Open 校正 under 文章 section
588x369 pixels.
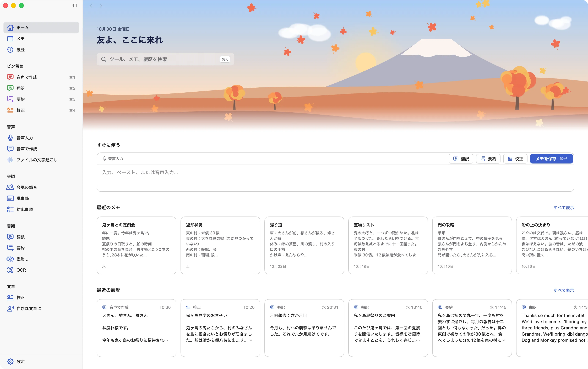[x=41, y=298]
